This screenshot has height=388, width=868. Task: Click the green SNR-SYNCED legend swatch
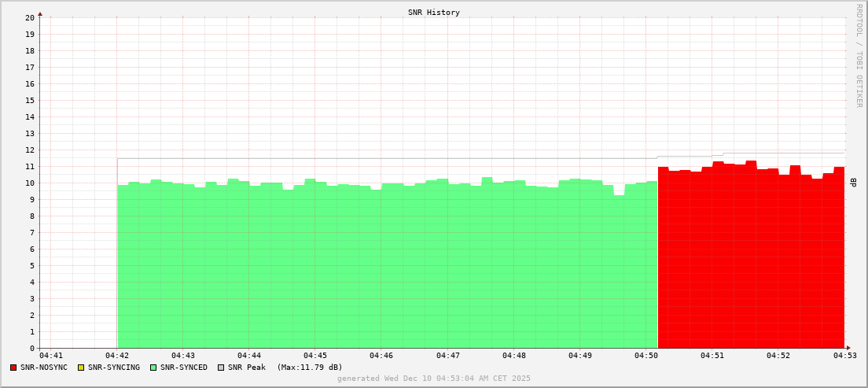pyautogui.click(x=153, y=368)
